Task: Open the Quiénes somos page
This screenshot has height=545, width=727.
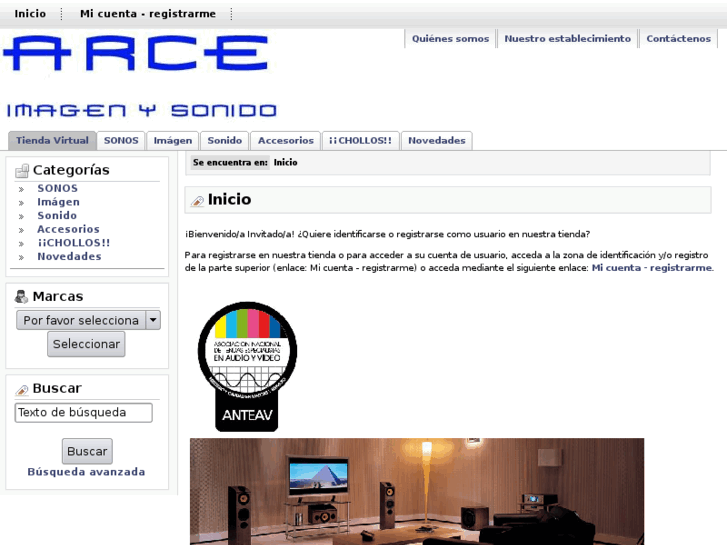Action: (450, 38)
